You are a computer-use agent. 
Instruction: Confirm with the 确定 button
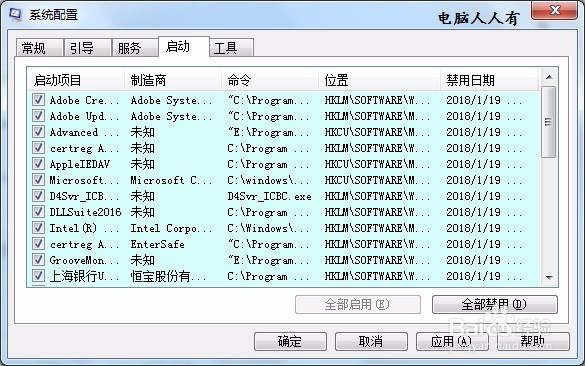(x=290, y=341)
